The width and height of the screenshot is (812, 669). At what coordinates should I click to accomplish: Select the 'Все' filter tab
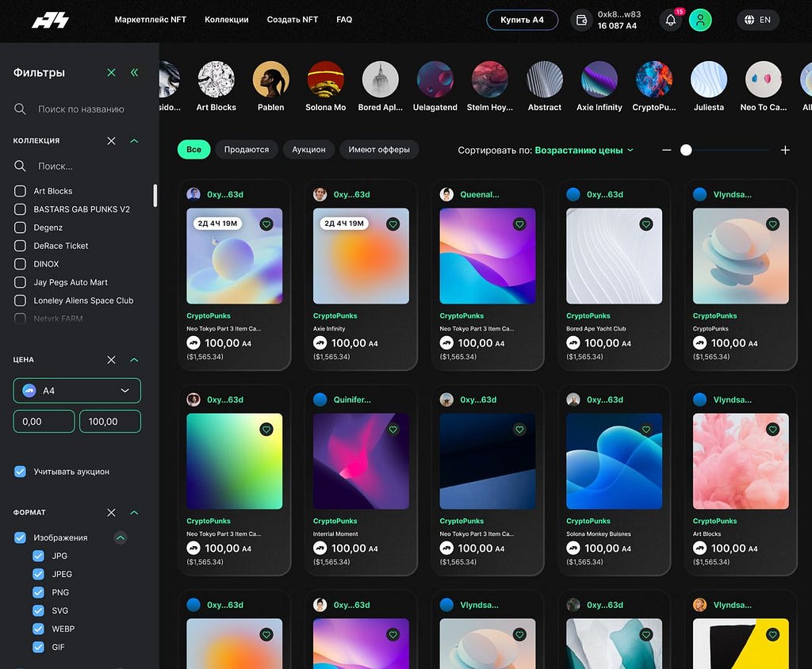[x=193, y=150]
